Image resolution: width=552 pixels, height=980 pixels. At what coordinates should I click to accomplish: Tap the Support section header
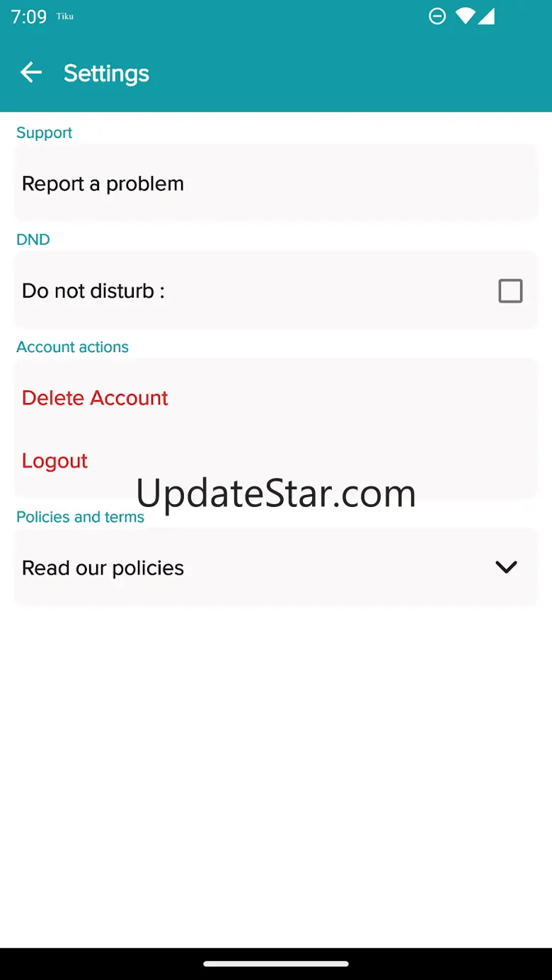click(44, 133)
